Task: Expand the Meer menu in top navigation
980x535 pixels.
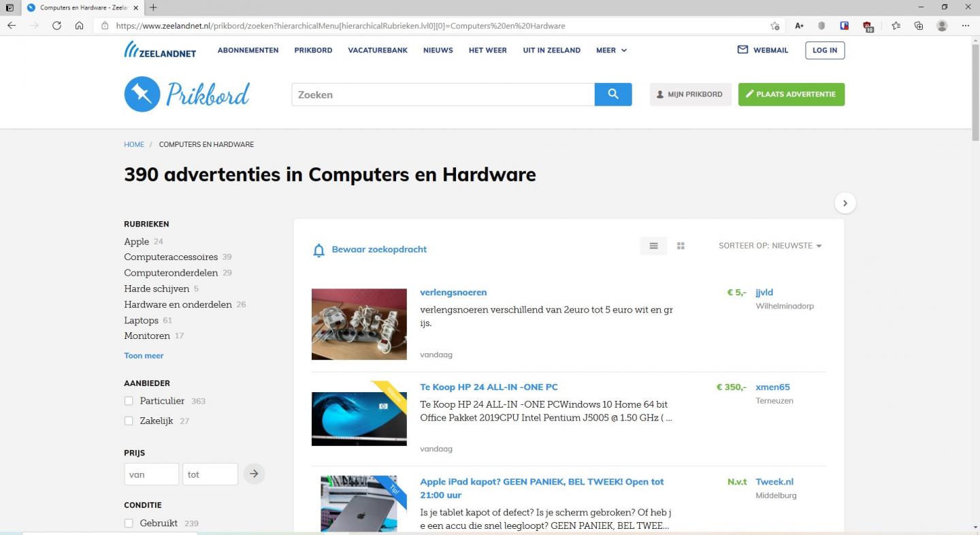Action: coord(611,50)
